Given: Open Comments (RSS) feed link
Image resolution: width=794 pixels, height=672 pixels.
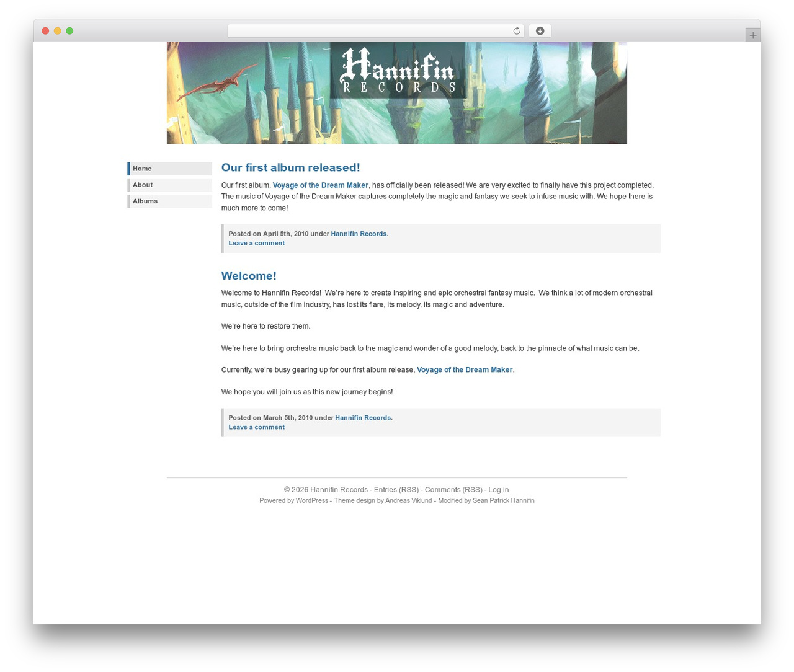Looking at the screenshot, I should pyautogui.click(x=453, y=490).
